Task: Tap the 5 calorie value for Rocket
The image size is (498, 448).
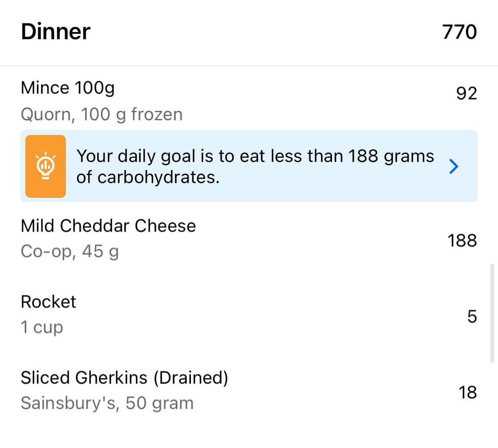Action: pyautogui.click(x=472, y=316)
